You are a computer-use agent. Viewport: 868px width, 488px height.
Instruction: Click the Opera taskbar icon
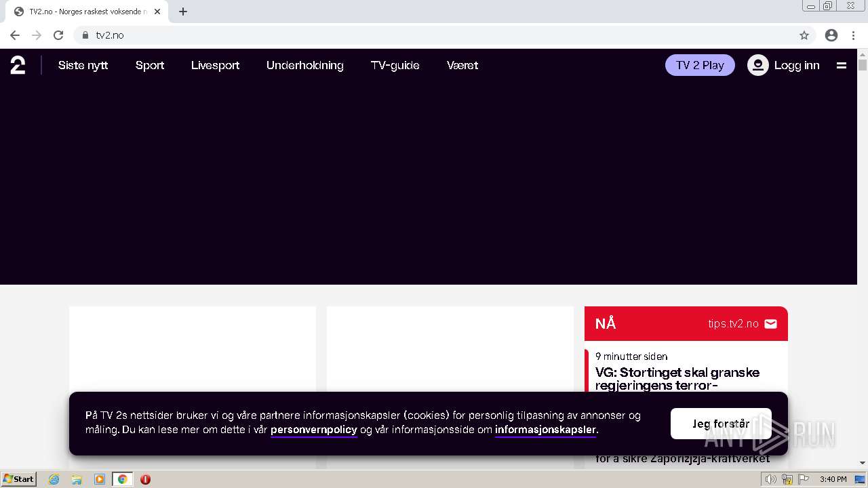click(x=145, y=479)
